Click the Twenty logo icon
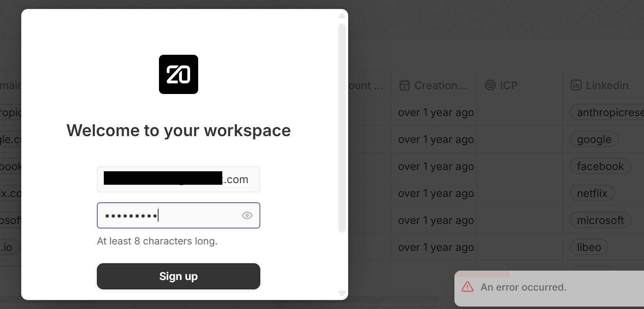The height and width of the screenshot is (309, 644). [179, 74]
